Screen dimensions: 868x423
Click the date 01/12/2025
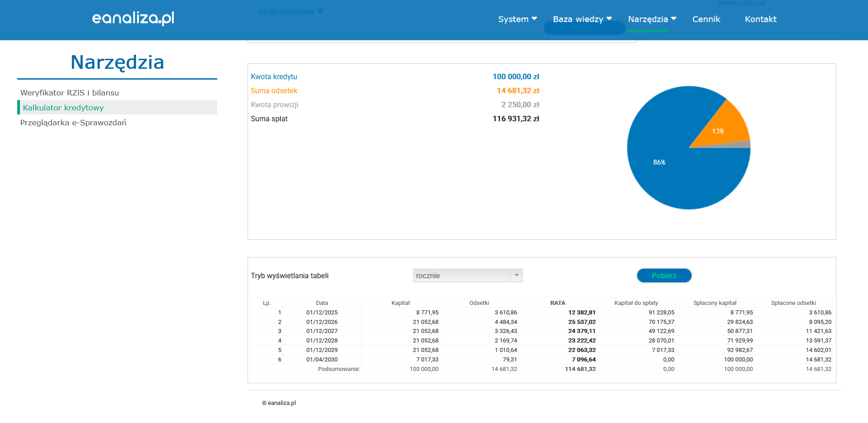click(x=322, y=313)
